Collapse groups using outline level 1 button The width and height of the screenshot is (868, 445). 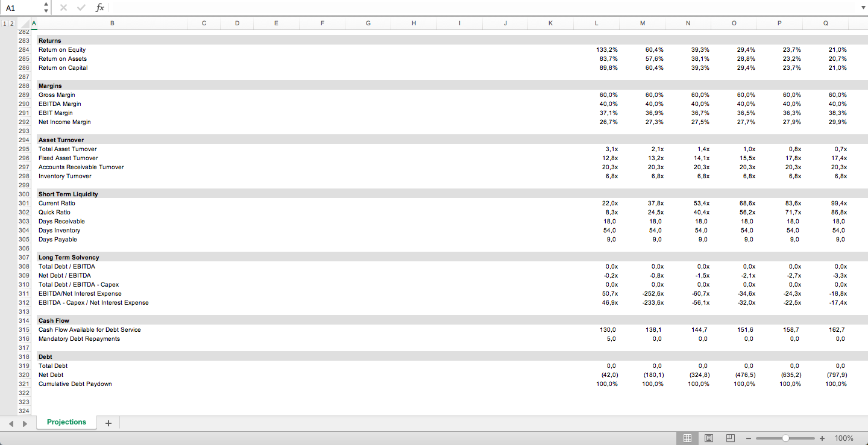pos(5,23)
